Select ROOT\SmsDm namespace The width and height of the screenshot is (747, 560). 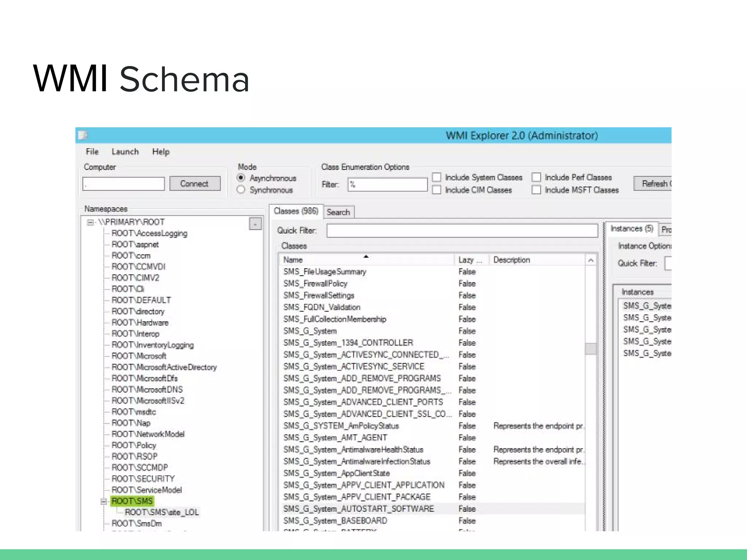(x=137, y=524)
